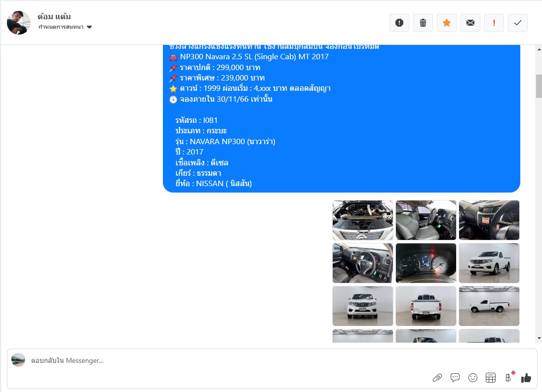
Task: Delete the conversation with the trash icon
Action: coord(423,23)
